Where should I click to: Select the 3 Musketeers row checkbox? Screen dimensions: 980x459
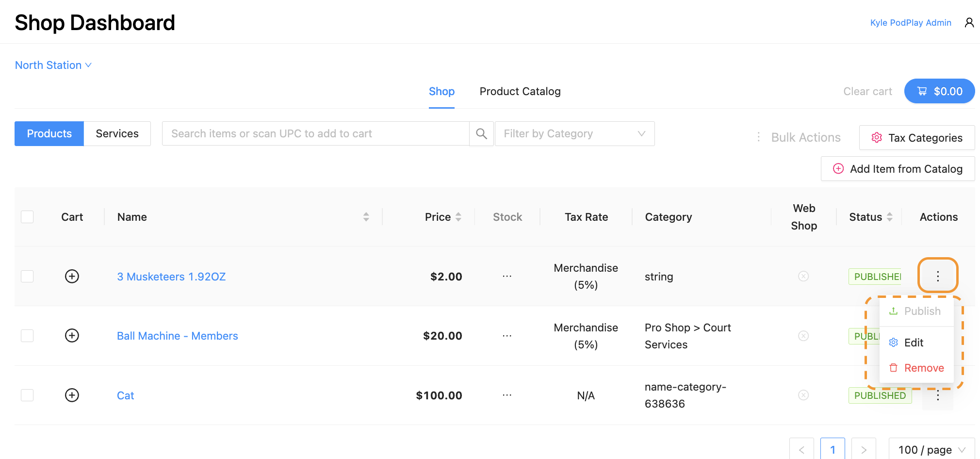[28, 276]
